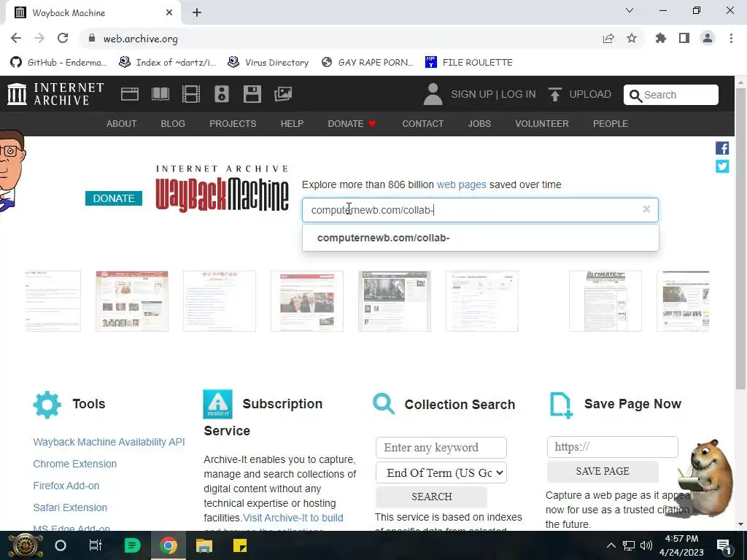
Task: Open the Firefox Add-on link
Action: 66,486
